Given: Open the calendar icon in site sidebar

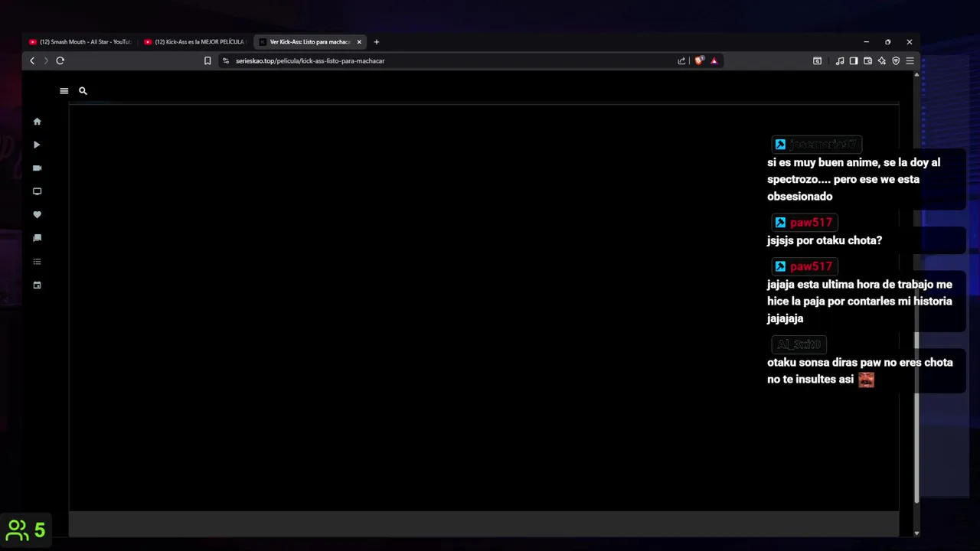Looking at the screenshot, I should point(37,285).
